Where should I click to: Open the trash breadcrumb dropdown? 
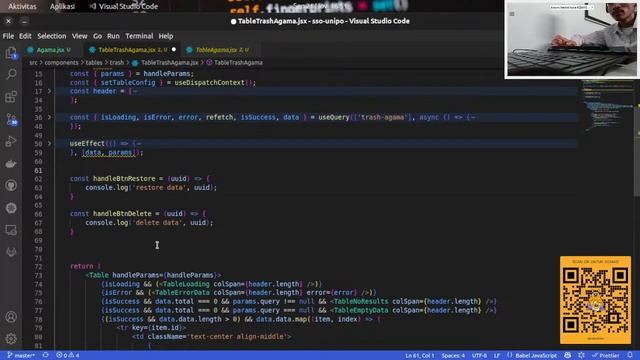[116, 62]
